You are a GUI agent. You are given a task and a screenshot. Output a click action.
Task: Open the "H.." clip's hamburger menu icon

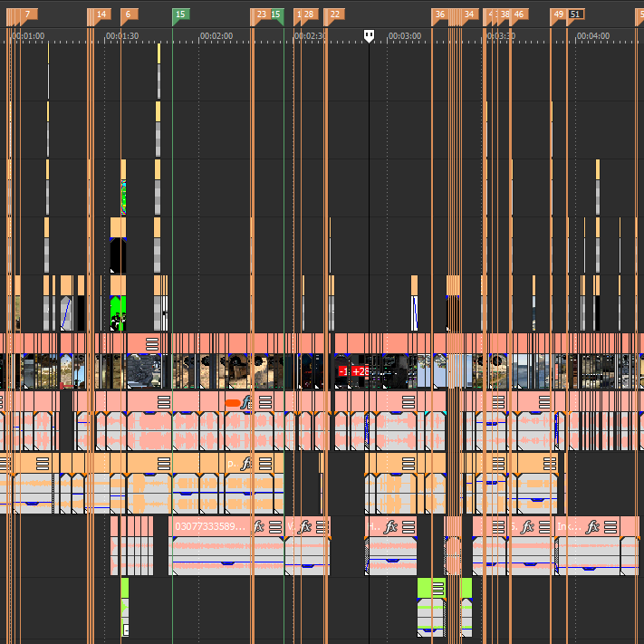408,526
